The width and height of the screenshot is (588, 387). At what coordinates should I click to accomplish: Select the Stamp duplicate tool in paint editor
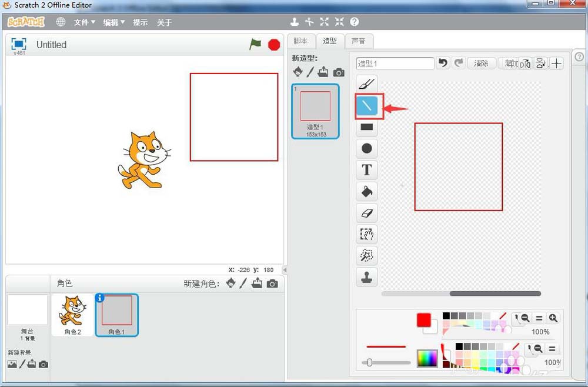366,277
